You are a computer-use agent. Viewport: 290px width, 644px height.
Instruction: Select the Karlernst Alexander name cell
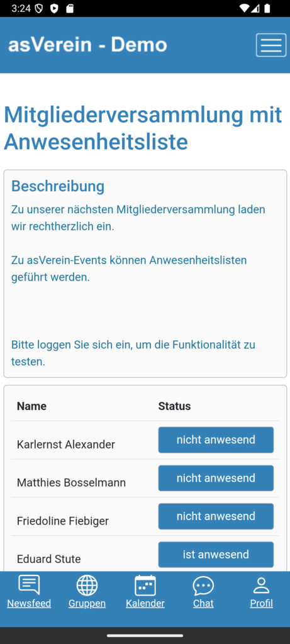pyautogui.click(x=65, y=445)
